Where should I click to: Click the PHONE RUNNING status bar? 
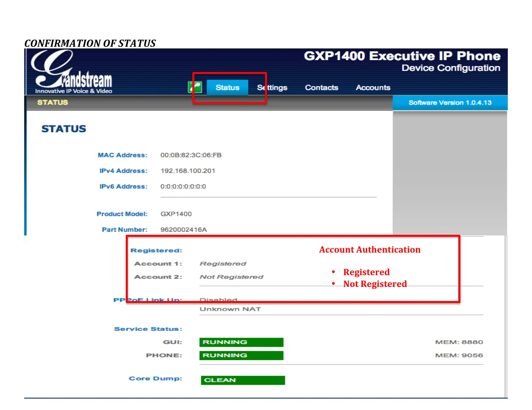click(241, 356)
